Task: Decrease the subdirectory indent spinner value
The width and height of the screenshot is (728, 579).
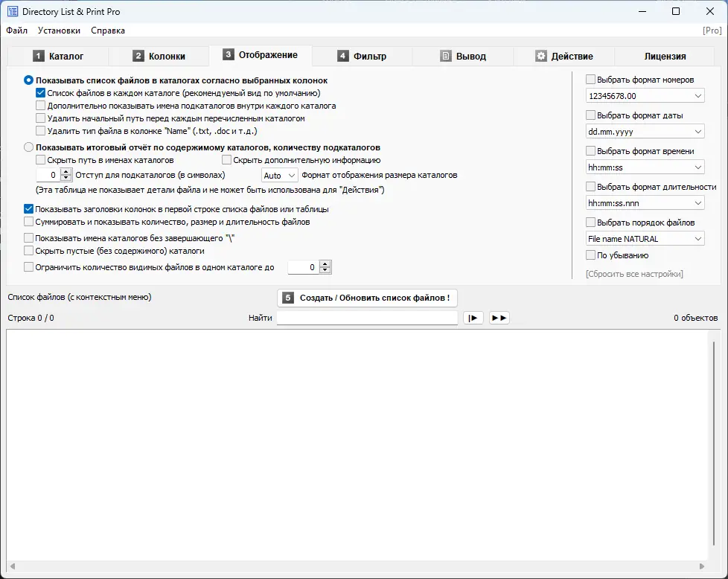Action: click(x=66, y=179)
